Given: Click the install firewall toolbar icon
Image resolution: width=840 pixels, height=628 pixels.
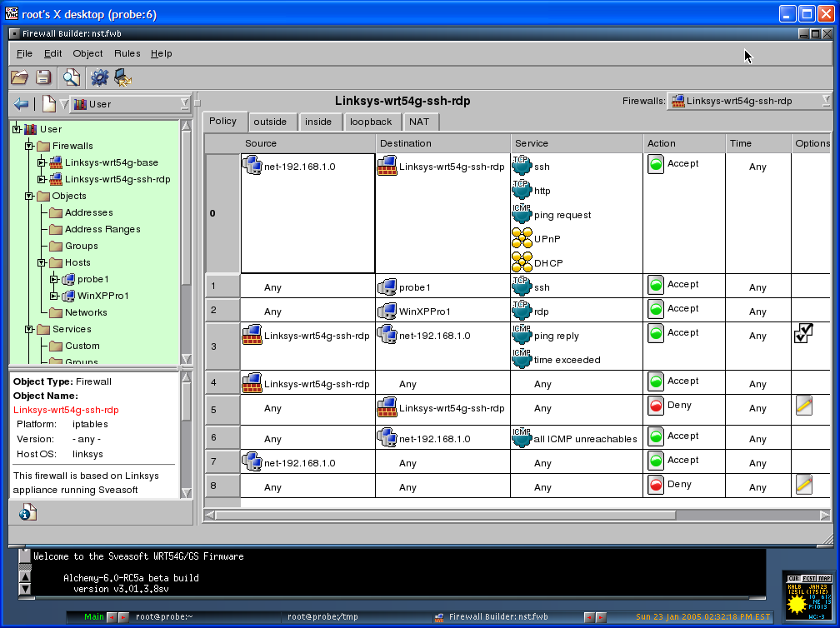Looking at the screenshot, I should 123,77.
